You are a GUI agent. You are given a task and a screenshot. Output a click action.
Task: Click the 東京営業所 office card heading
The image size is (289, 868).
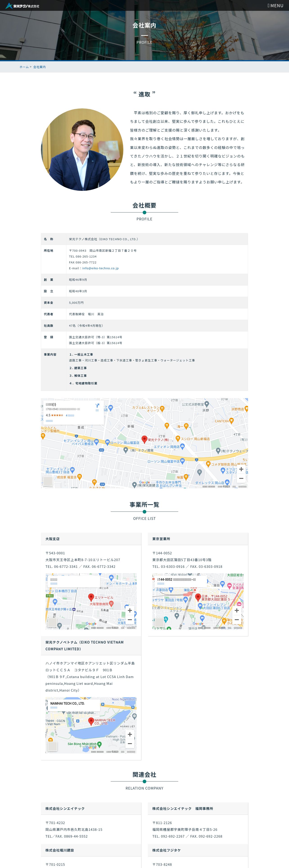161,539
